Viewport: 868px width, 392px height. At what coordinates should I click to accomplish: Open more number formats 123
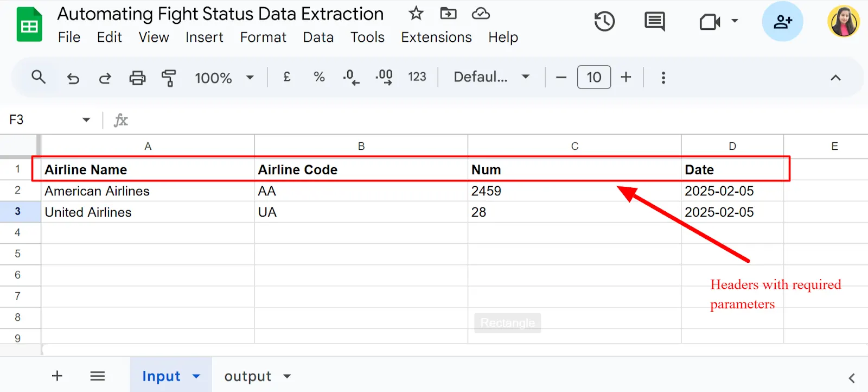pyautogui.click(x=417, y=77)
